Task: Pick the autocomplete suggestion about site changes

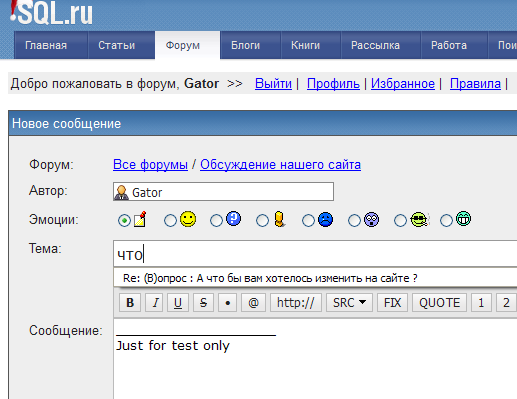Action: coord(315,278)
